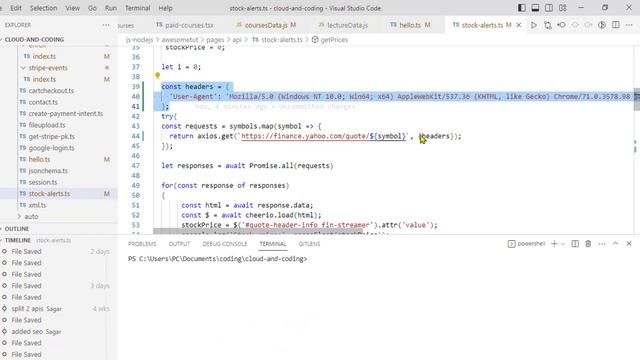The width and height of the screenshot is (640, 360).
Task: Open cartcheckout.ts in explorer
Action: pos(51,91)
